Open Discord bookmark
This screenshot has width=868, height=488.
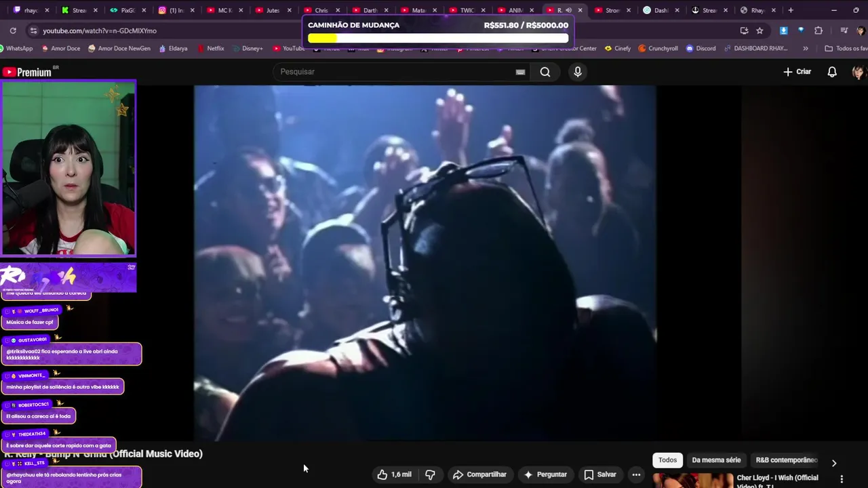click(701, 48)
